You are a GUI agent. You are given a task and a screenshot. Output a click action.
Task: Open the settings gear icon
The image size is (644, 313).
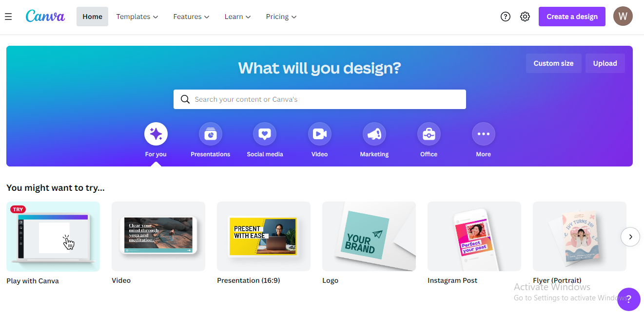pos(525,17)
